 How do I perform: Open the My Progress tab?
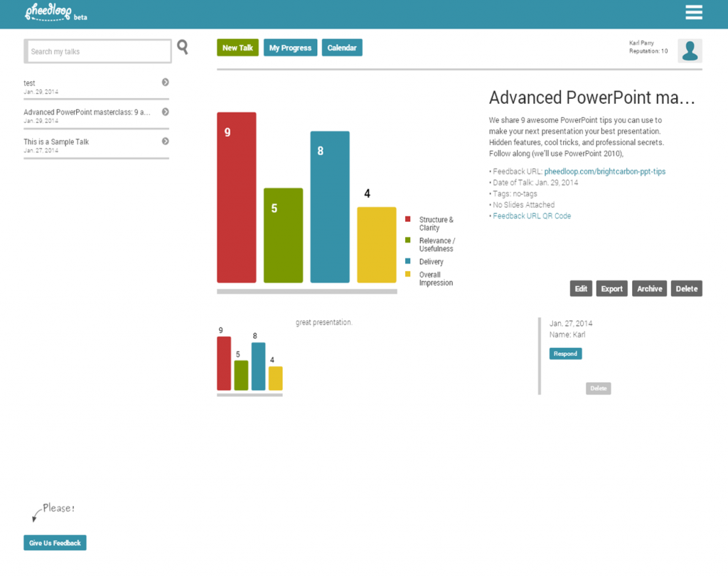[x=290, y=48]
